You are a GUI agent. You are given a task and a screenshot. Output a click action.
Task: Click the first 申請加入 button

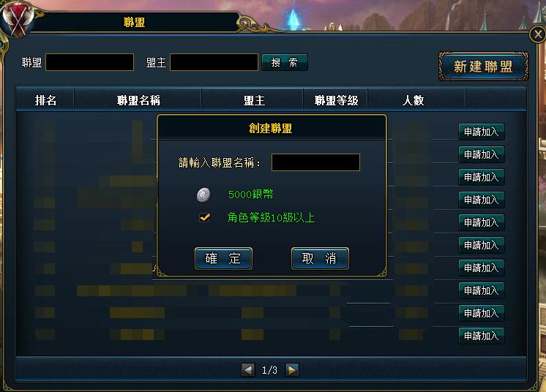[x=482, y=132]
